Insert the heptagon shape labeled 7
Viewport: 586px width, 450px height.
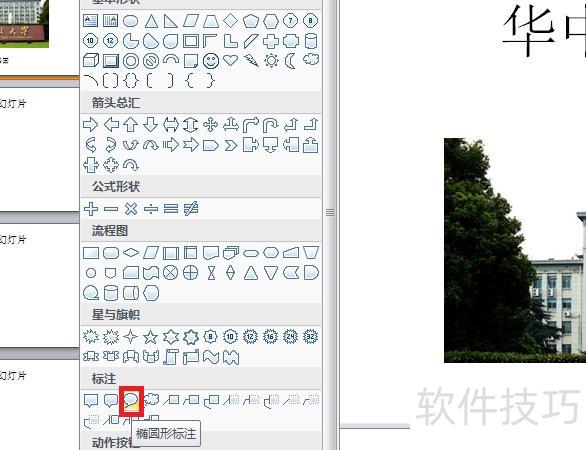[290, 21]
